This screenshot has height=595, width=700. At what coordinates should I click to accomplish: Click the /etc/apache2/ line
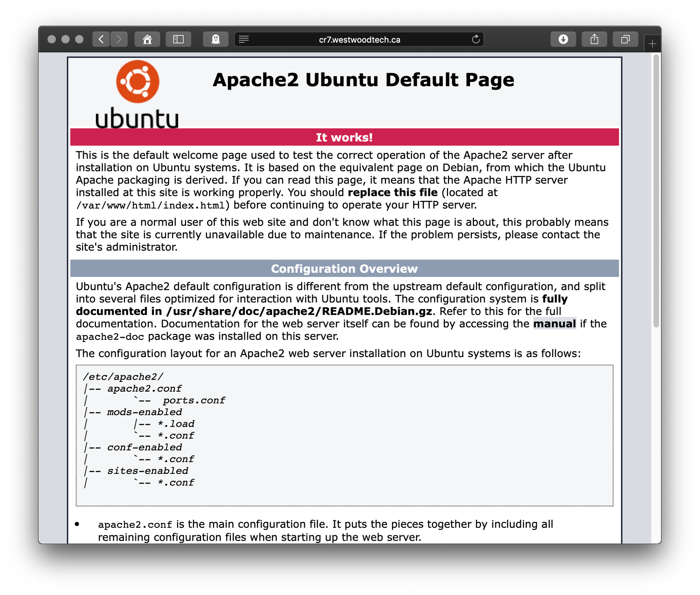123,377
